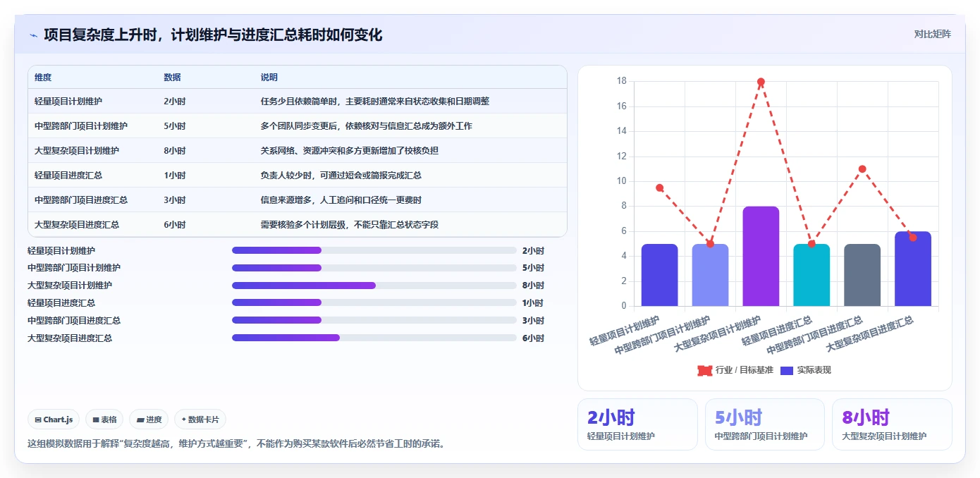This screenshot has width=980, height=478.
Task: Click the 2小时 stat card
Action: click(637, 424)
